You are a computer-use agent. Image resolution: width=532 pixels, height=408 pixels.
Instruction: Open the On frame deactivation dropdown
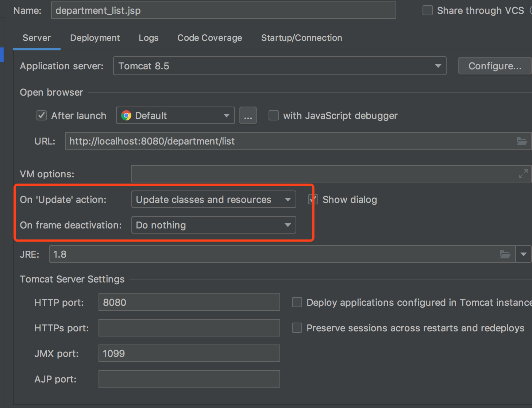point(214,225)
